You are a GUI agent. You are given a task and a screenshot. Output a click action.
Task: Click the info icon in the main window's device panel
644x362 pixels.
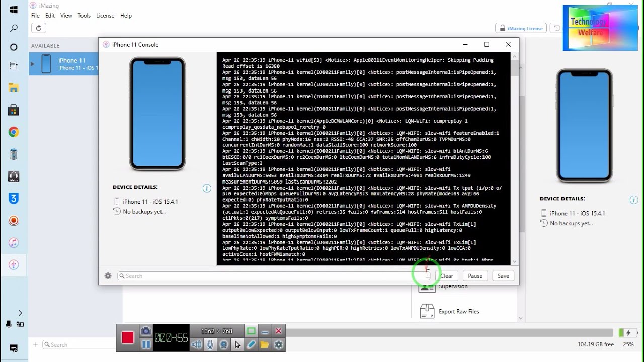(x=634, y=200)
